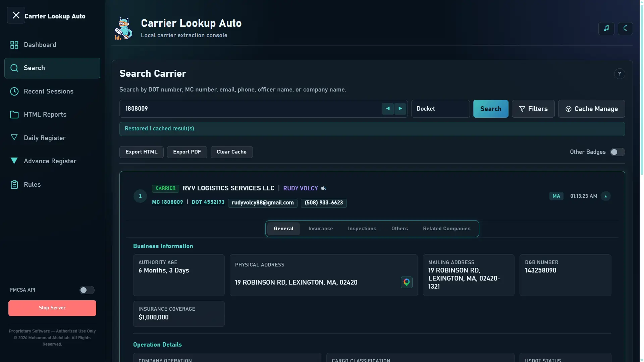Image resolution: width=644 pixels, height=362 pixels.
Task: Click the MA state badge
Action: [x=556, y=196]
